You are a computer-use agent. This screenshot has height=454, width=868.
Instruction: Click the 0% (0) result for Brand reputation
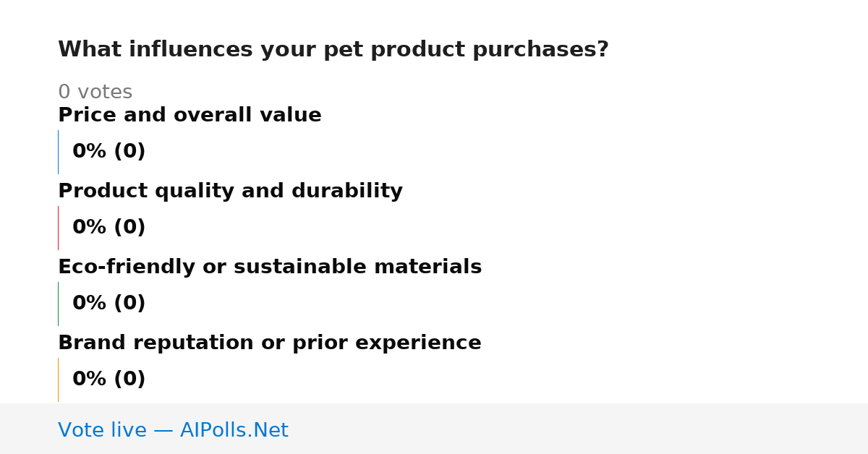[109, 380]
